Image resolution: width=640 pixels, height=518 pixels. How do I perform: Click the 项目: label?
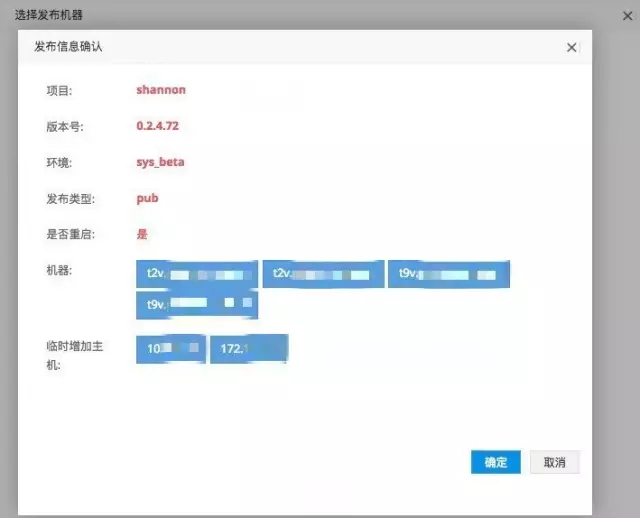click(59, 91)
